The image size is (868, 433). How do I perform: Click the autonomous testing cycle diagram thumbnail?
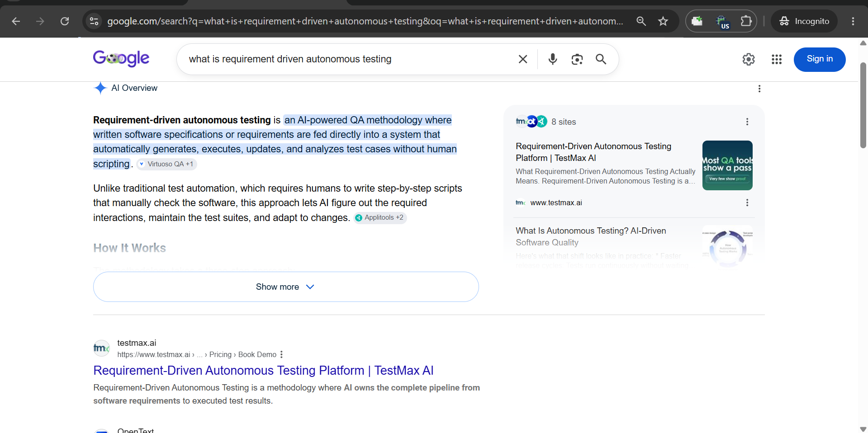727,248
